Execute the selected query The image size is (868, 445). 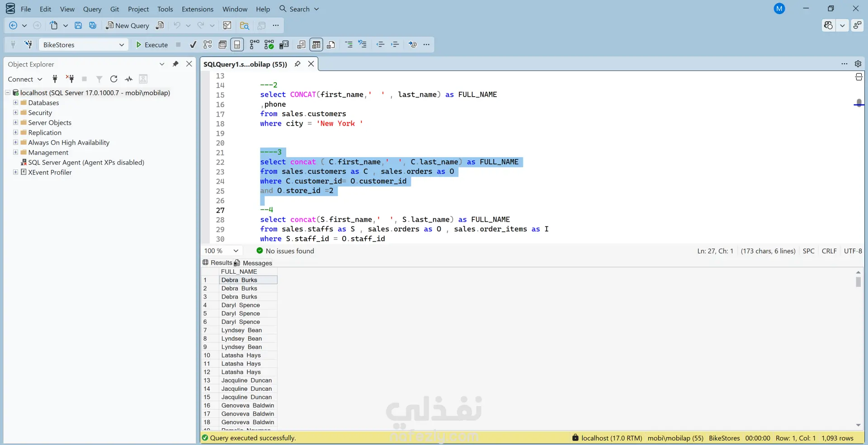152,44
